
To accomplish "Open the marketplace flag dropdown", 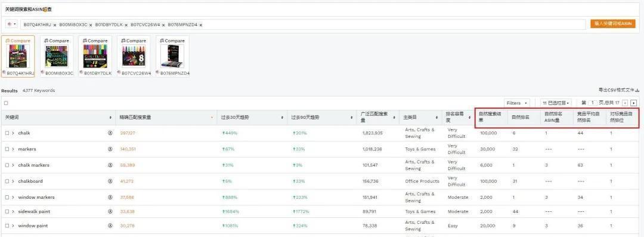I will (11, 24).
